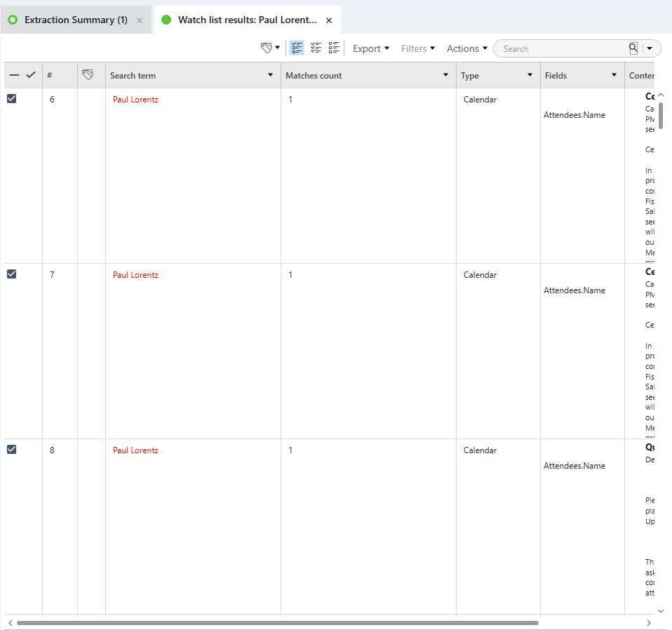The image size is (672, 630).
Task: Click the highlighted first list-view mode icon
Action: (297, 48)
